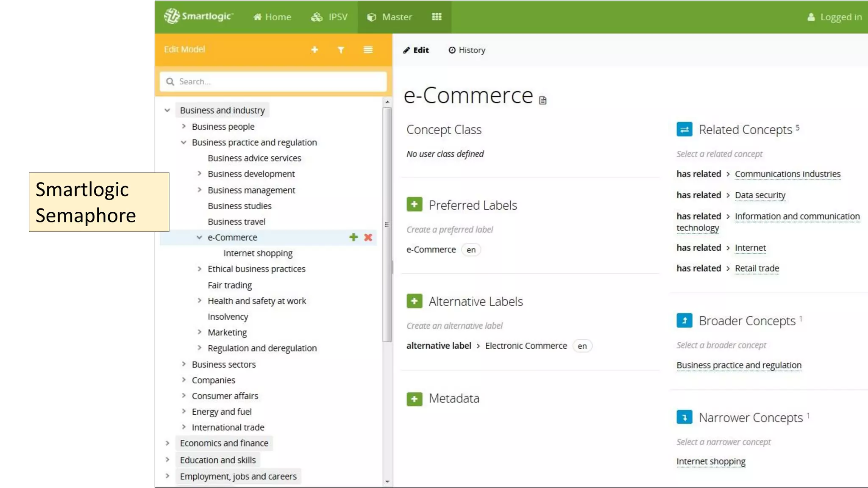Open the apps grid icon in top bar
The image size is (868, 488).
[437, 17]
